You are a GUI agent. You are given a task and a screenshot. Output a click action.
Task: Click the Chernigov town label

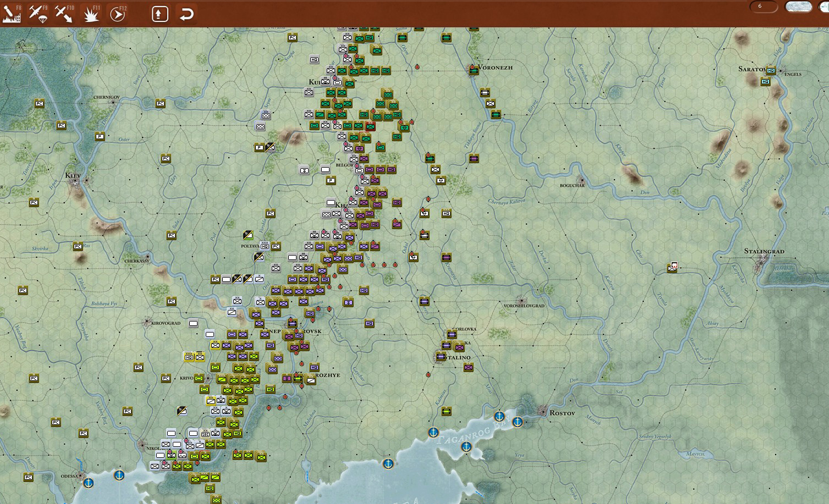click(107, 97)
